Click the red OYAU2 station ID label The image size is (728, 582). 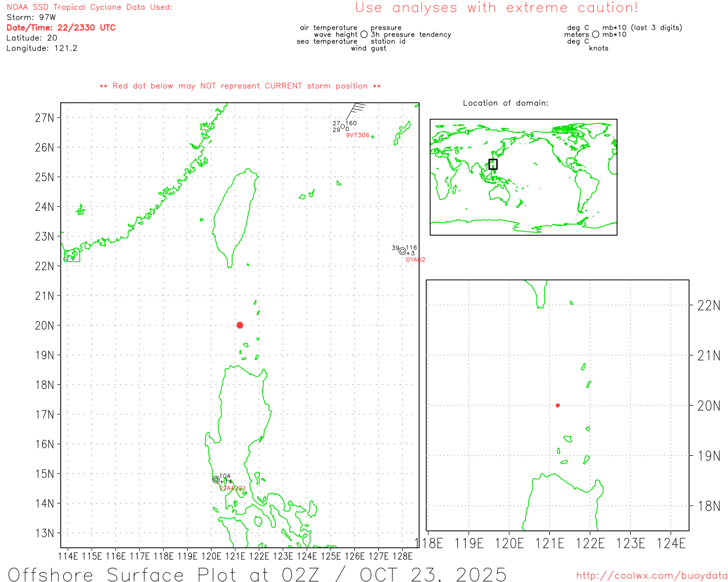(x=415, y=260)
